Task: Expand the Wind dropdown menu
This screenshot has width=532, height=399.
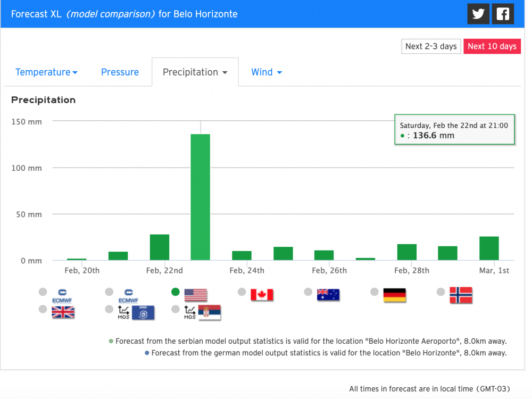Action: pyautogui.click(x=267, y=72)
